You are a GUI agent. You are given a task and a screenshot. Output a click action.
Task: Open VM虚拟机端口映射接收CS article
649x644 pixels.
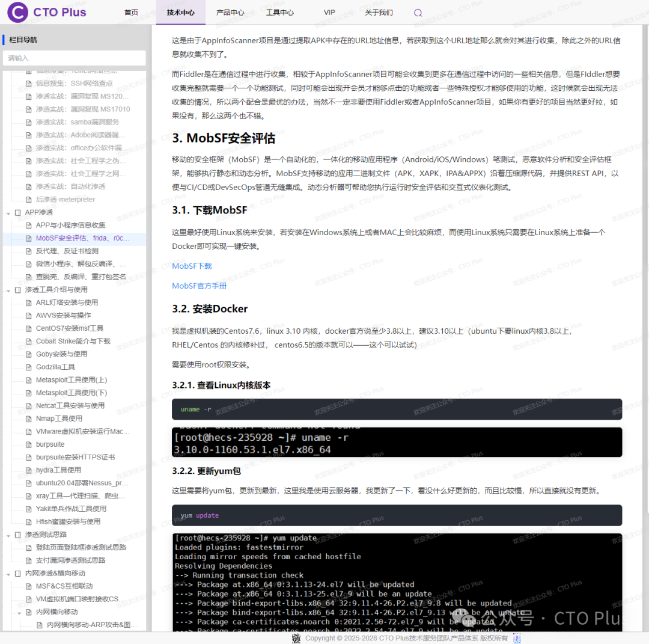click(x=81, y=600)
